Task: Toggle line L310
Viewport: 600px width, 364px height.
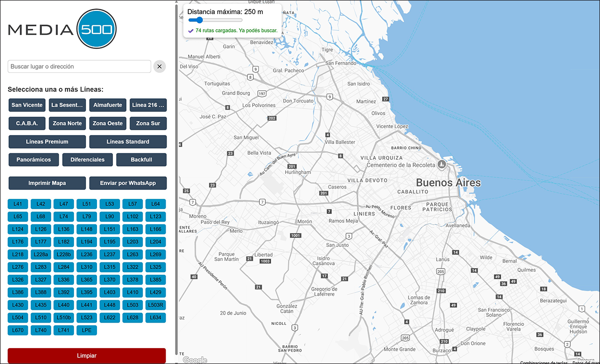Action: click(87, 267)
